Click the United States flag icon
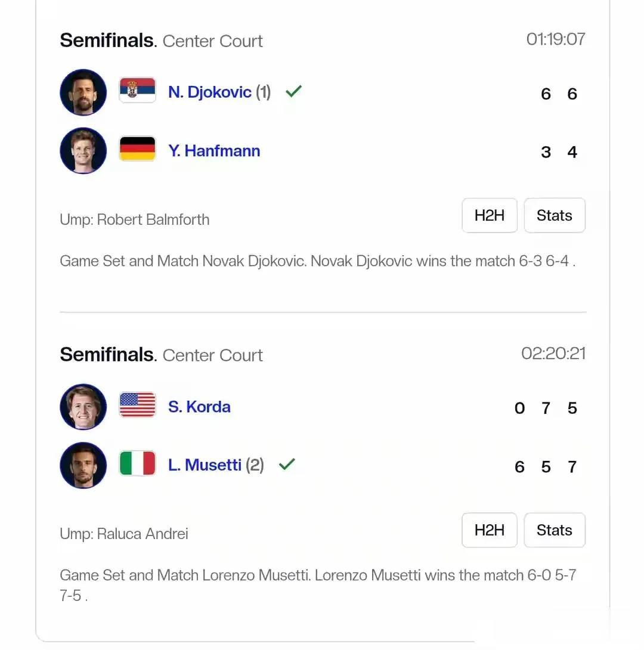Image resolution: width=644 pixels, height=650 pixels. click(137, 405)
